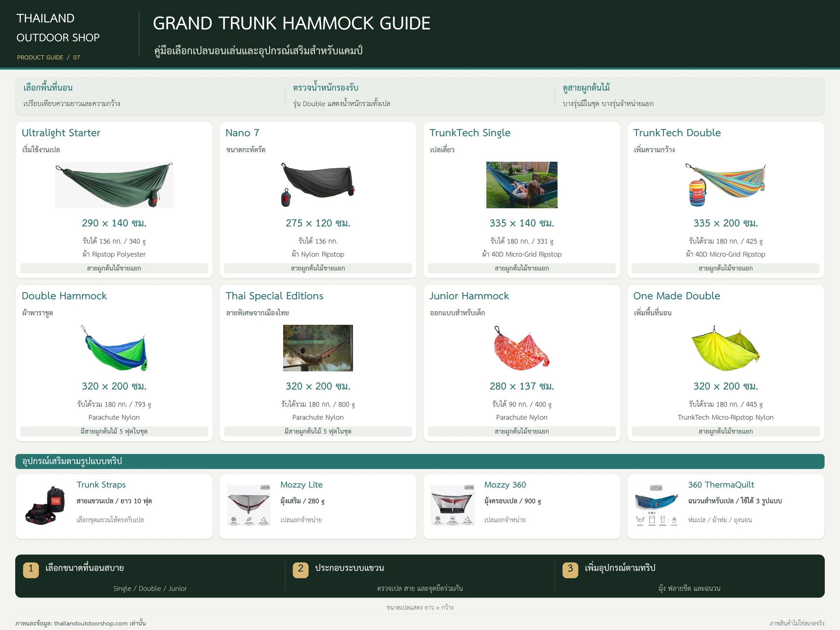Click the Ultralight Starter straps-sold-separately tag

114,268
